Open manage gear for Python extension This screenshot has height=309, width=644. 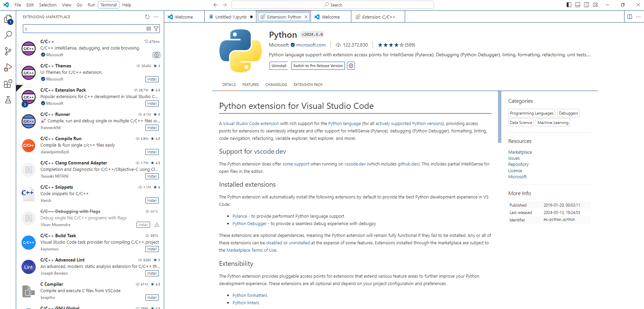(351, 66)
